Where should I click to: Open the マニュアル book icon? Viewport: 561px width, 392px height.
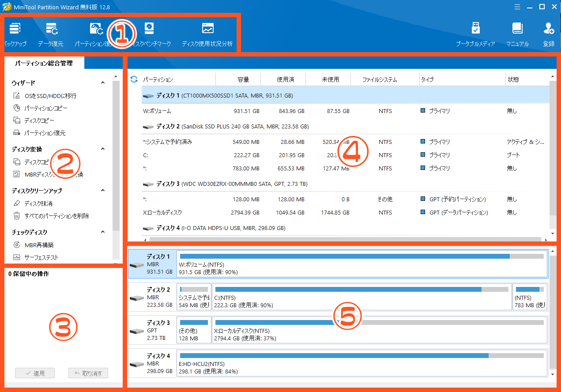click(x=517, y=30)
